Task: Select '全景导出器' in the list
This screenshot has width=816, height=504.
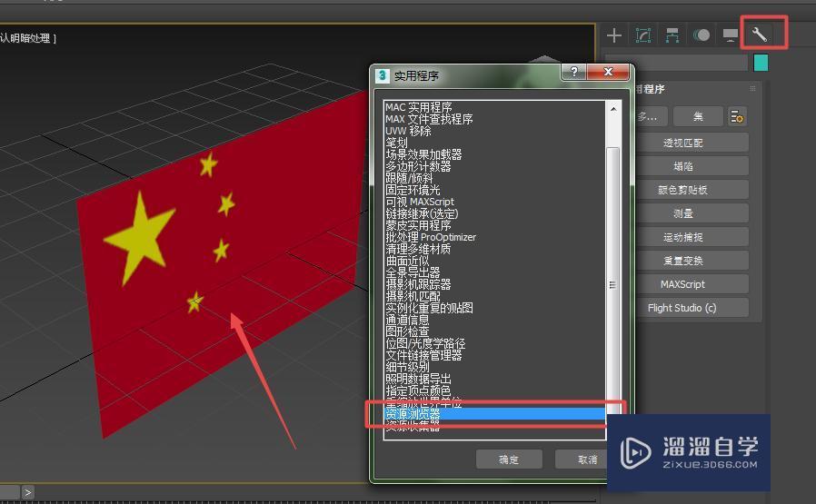Action: pyautogui.click(x=413, y=272)
